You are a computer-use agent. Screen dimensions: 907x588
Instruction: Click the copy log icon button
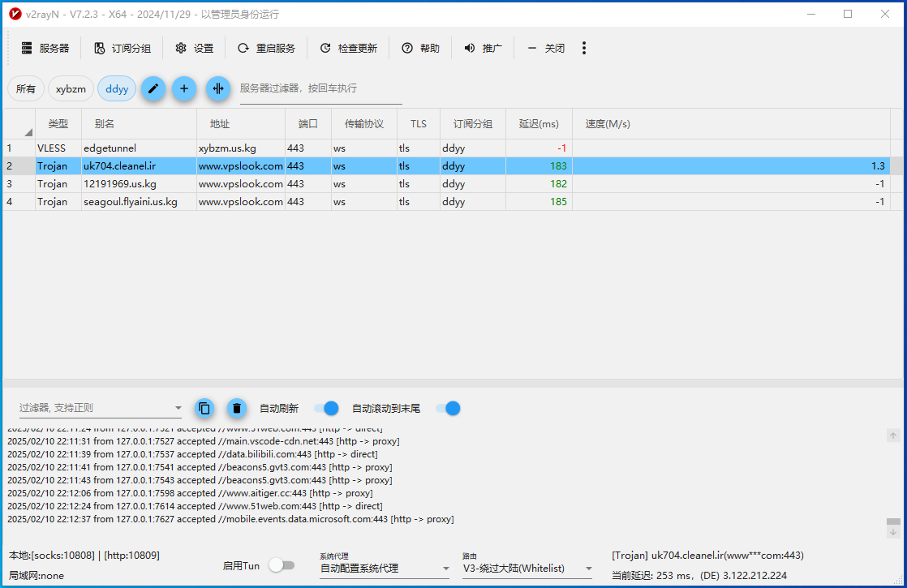tap(204, 408)
